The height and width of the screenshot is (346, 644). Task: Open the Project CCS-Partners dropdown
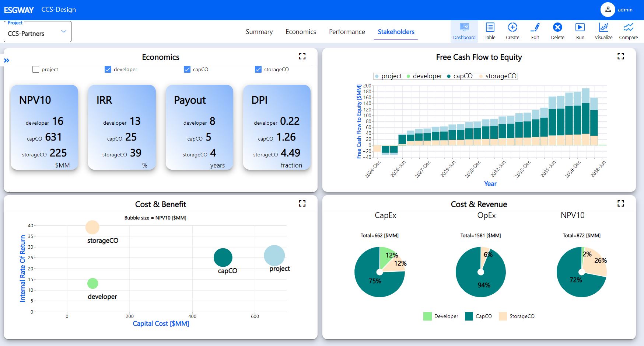click(38, 32)
